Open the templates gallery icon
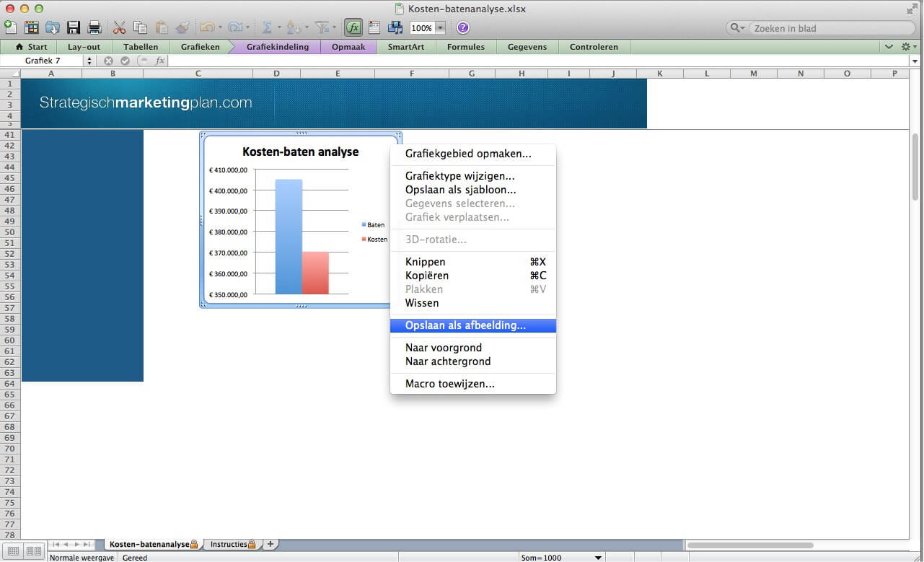 pos(32,27)
